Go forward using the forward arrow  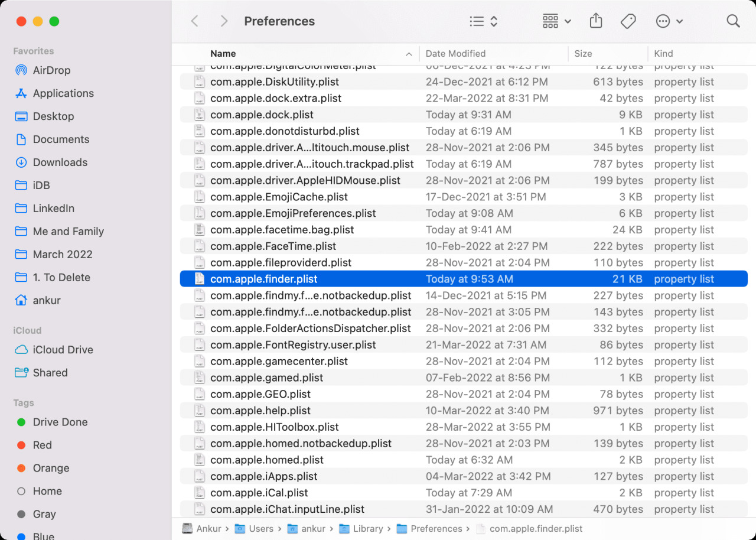coord(224,21)
